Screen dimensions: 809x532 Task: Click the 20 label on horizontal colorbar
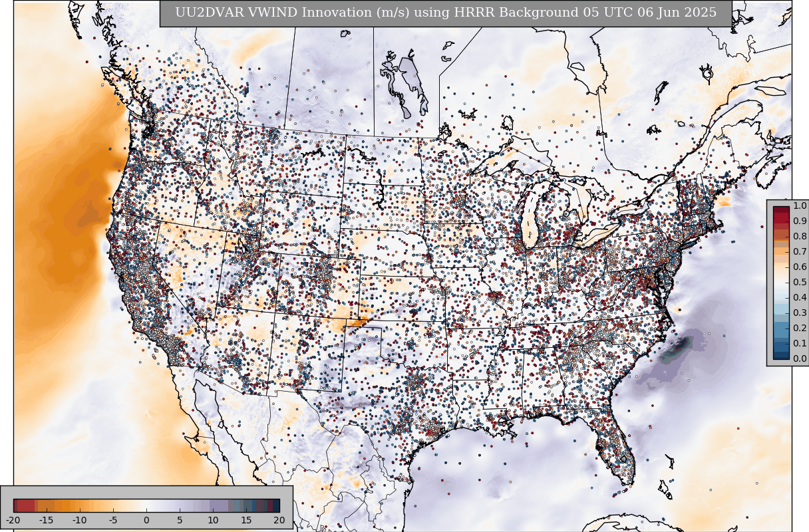click(279, 519)
